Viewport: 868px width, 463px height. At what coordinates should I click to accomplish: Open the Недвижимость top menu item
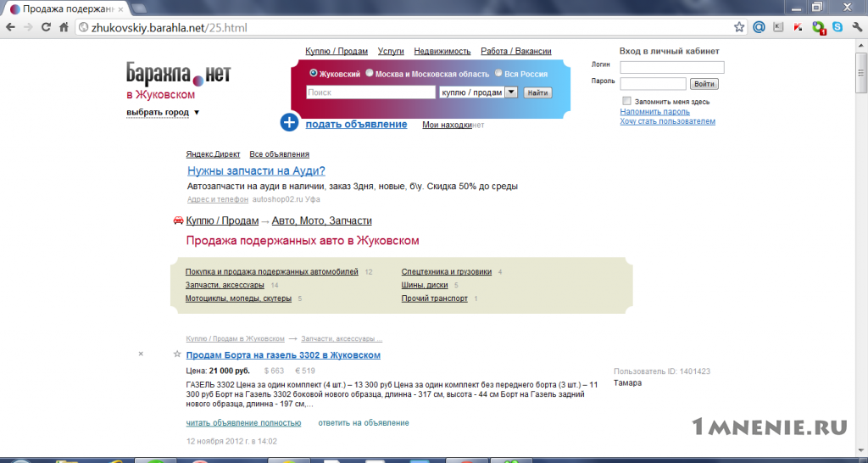click(x=442, y=51)
